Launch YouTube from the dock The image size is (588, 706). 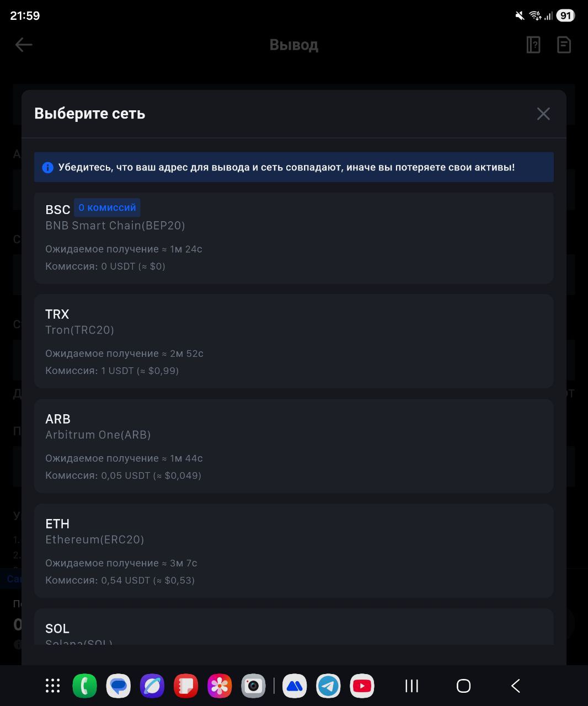tap(362, 686)
